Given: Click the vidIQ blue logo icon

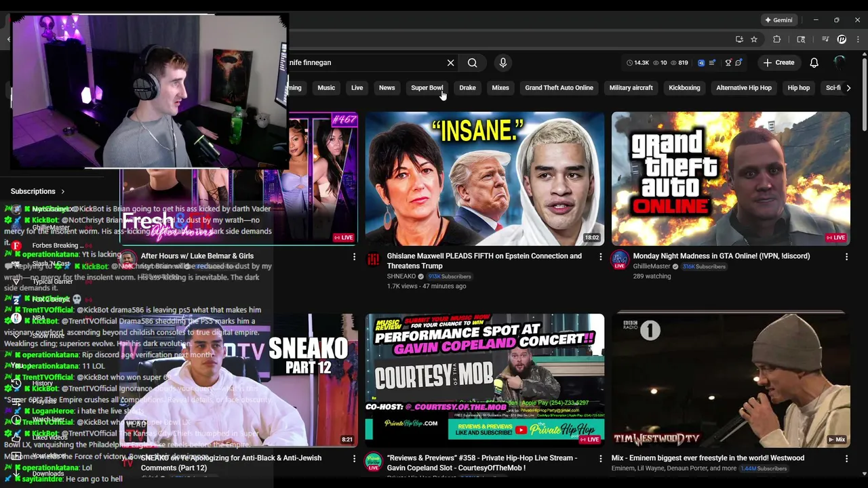Looking at the screenshot, I should click(701, 63).
